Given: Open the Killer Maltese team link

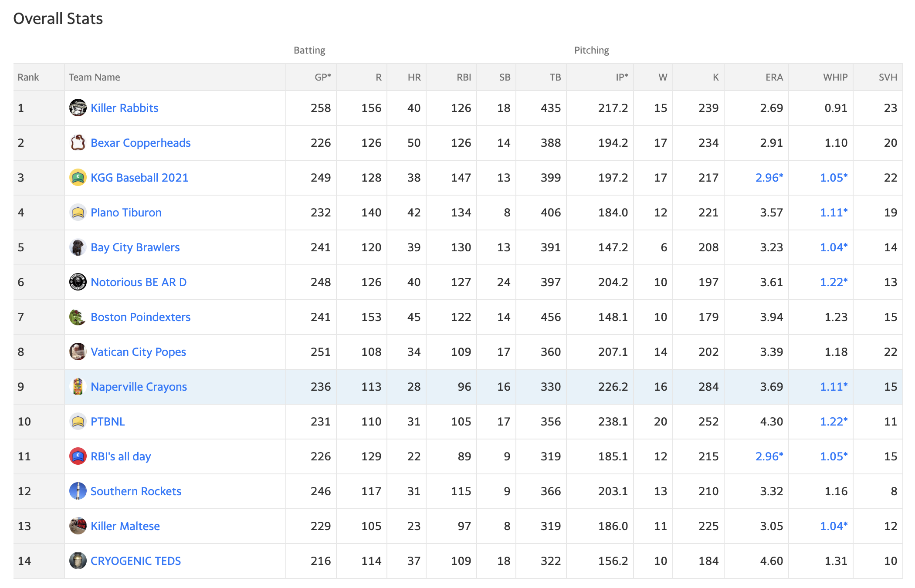Looking at the screenshot, I should click(125, 526).
